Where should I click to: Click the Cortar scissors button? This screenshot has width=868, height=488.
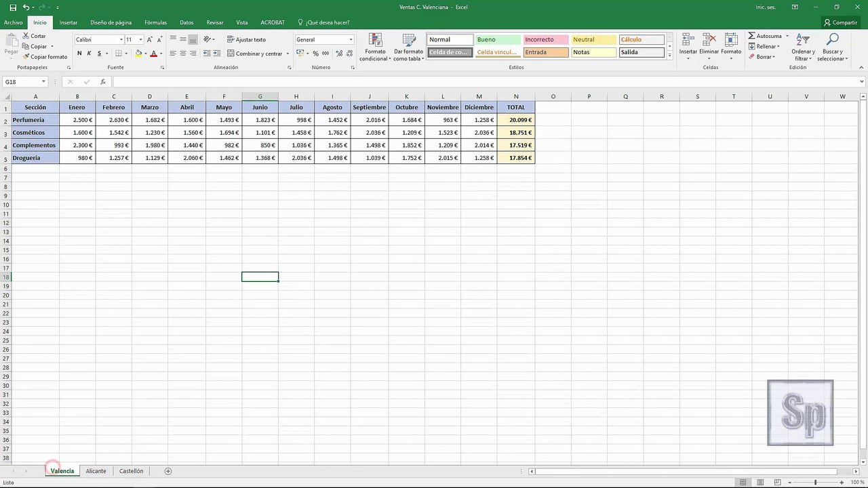tap(34, 36)
